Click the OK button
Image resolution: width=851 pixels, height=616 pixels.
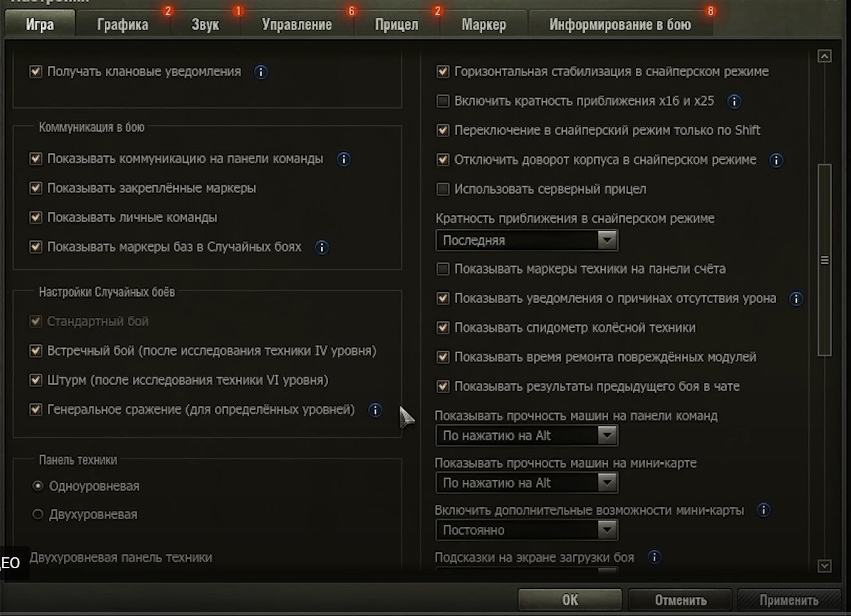click(x=570, y=600)
